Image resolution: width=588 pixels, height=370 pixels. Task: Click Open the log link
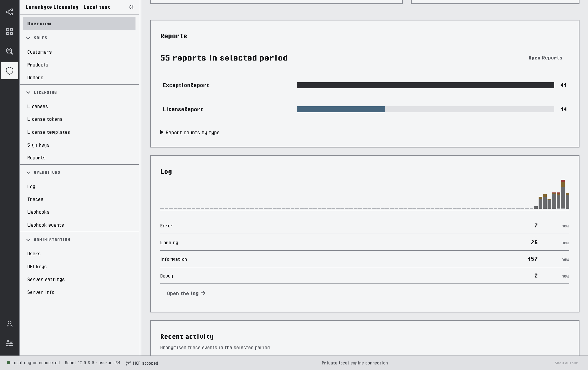pos(186,293)
